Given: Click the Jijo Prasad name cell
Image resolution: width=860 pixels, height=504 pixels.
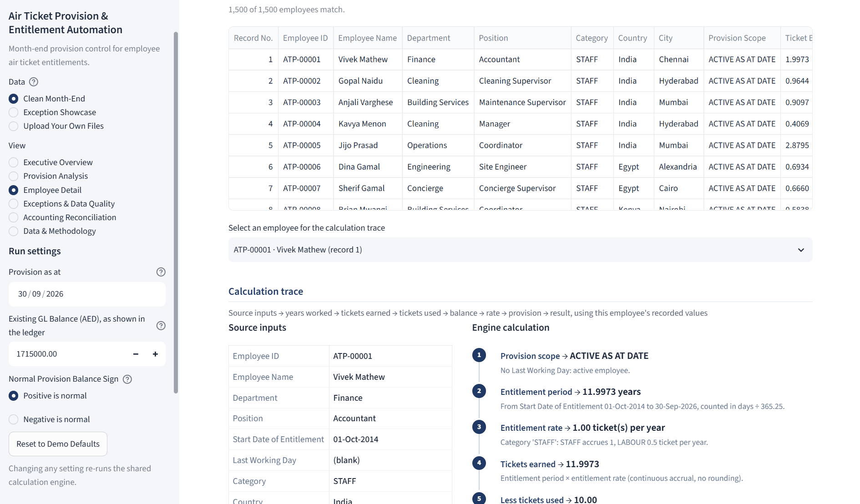Looking at the screenshot, I should 368,146.
